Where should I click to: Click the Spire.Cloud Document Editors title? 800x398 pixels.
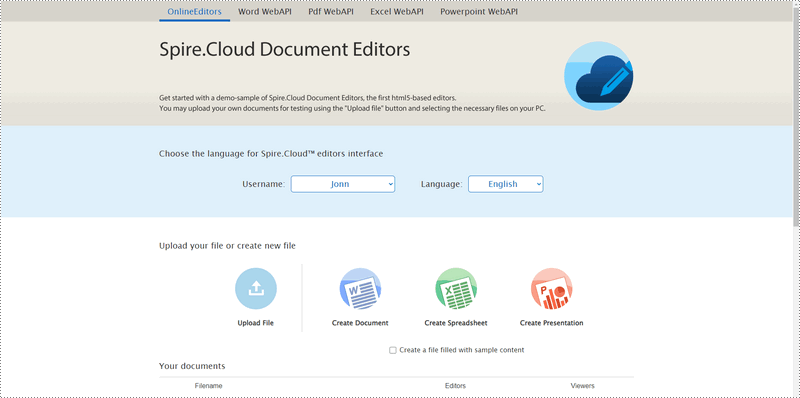[x=285, y=50]
